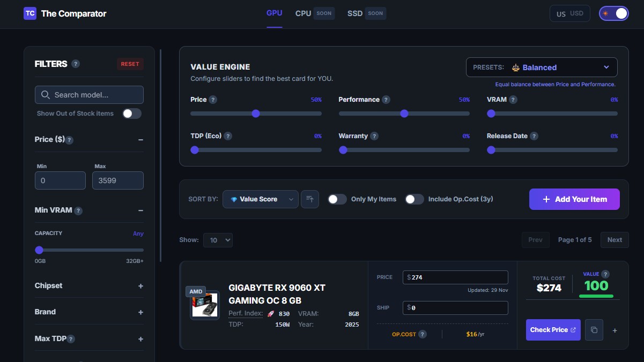Viewport: 644px width, 362px height.
Task: Open help for the Performance slider
Action: [386, 100]
